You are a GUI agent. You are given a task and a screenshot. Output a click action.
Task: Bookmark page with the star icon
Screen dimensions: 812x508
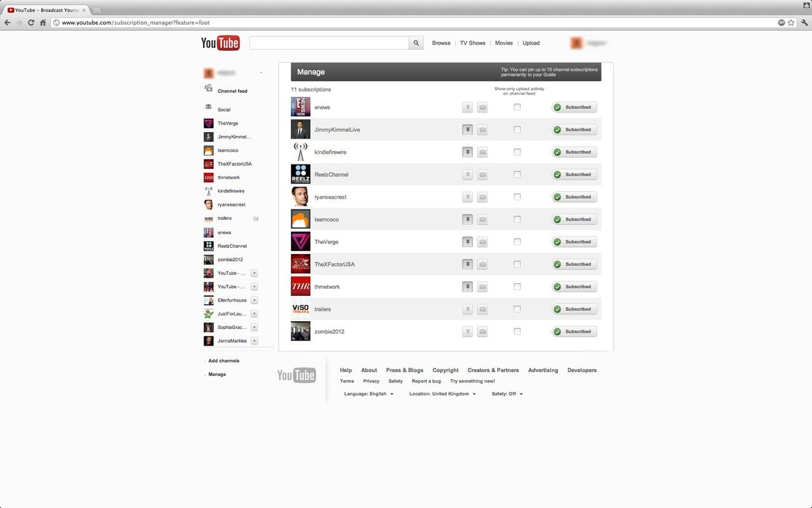[x=791, y=23]
